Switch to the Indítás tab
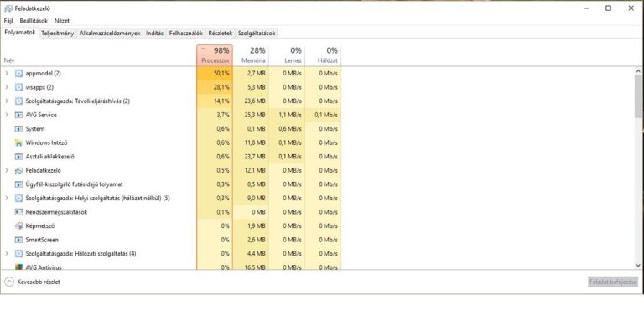This screenshot has width=644, height=321. coord(155,34)
